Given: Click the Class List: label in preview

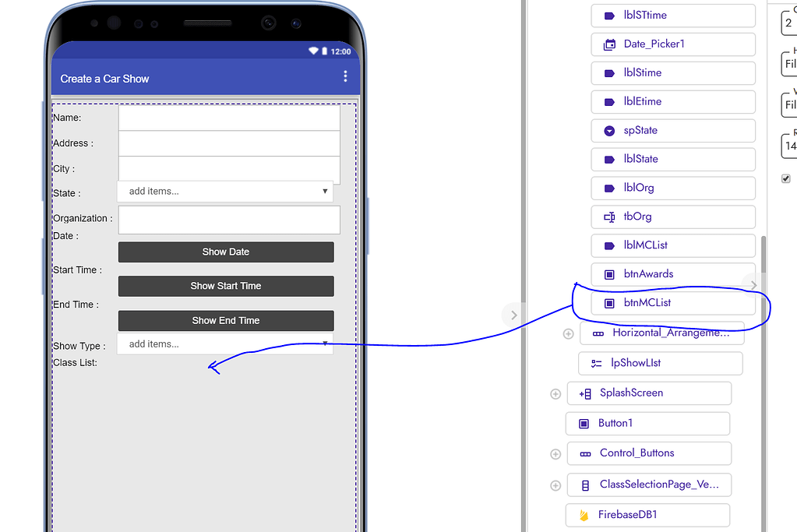Looking at the screenshot, I should [76, 363].
